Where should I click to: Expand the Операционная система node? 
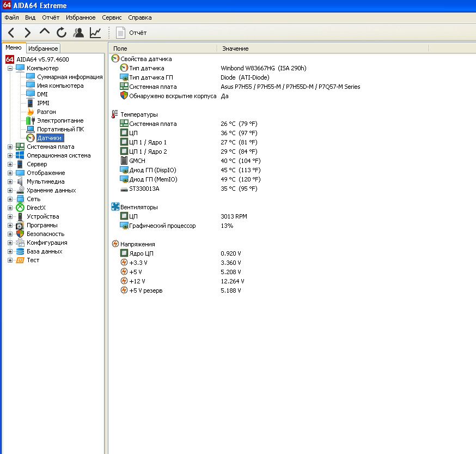pyautogui.click(x=10, y=155)
